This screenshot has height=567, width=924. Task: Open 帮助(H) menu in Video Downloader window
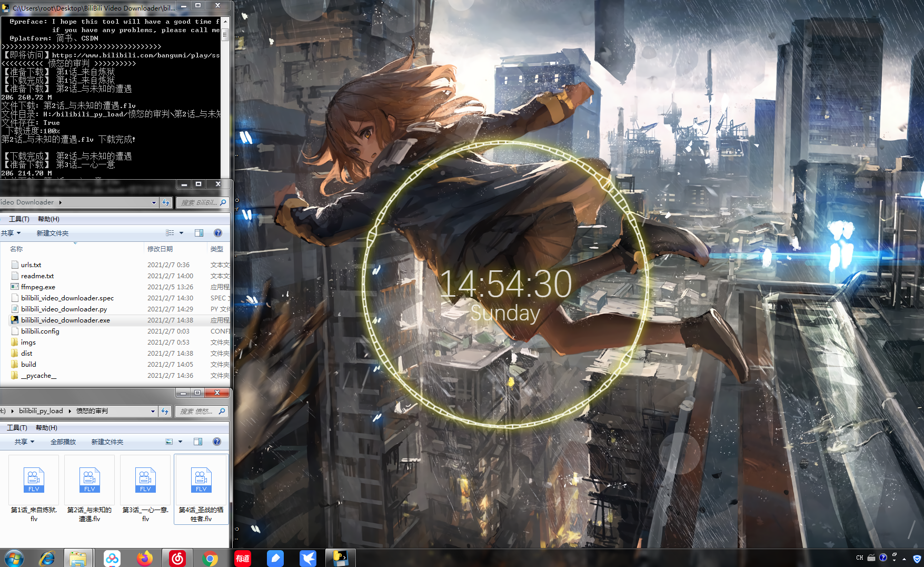(48, 219)
